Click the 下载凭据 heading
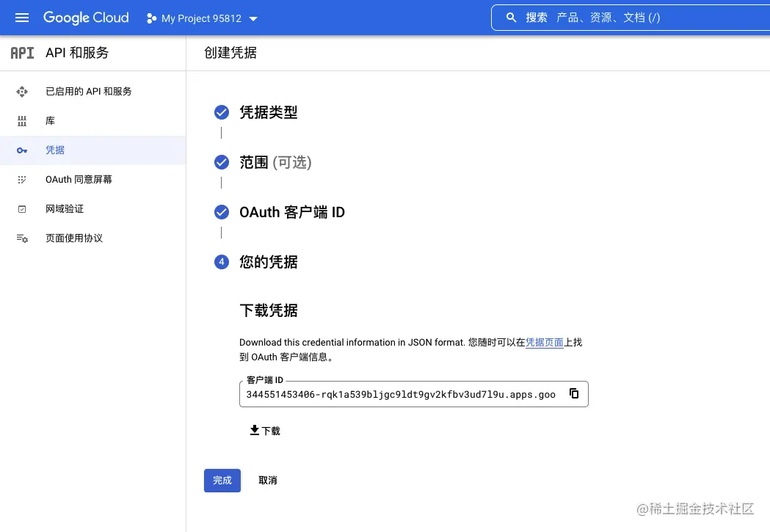Screen dimensions: 770x532 pyautogui.click(x=269, y=310)
